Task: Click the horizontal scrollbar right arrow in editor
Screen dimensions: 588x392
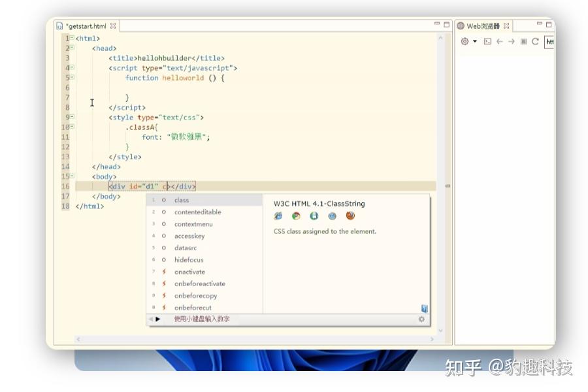Action: [432, 339]
